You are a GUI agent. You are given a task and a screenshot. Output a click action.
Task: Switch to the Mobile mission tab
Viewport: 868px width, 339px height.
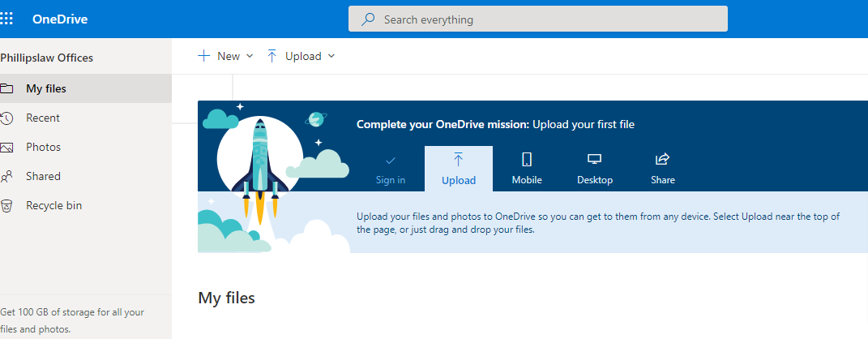coord(527,169)
